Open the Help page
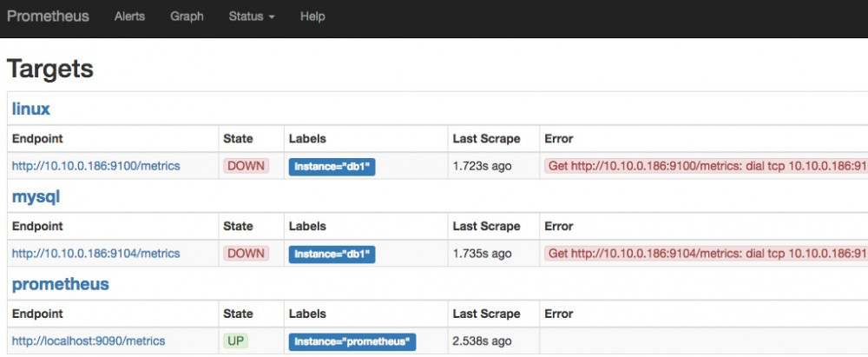The height and width of the screenshot is (357, 868). click(x=312, y=17)
